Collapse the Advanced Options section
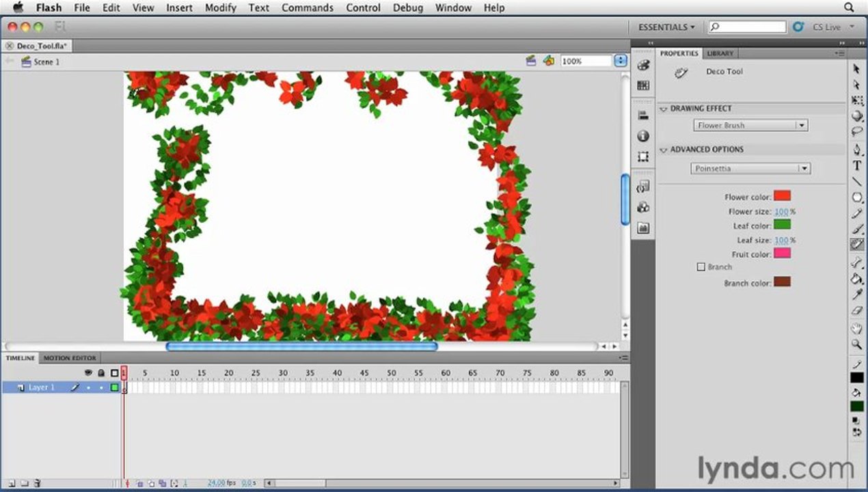The width and height of the screenshot is (868, 492). (x=663, y=150)
